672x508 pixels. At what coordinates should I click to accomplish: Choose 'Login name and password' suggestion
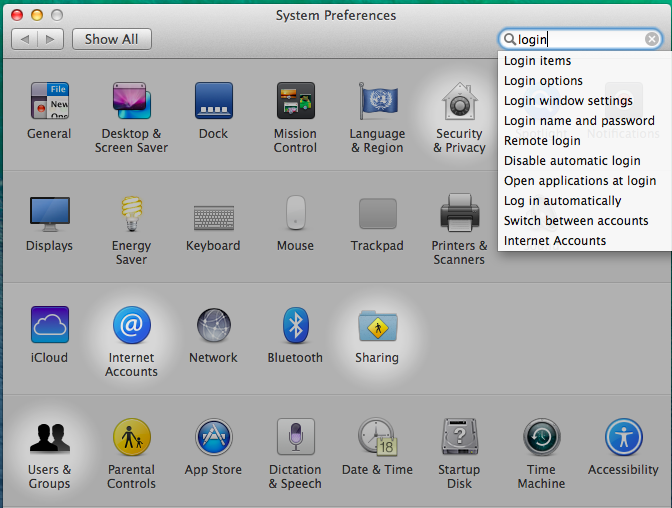(x=585, y=120)
